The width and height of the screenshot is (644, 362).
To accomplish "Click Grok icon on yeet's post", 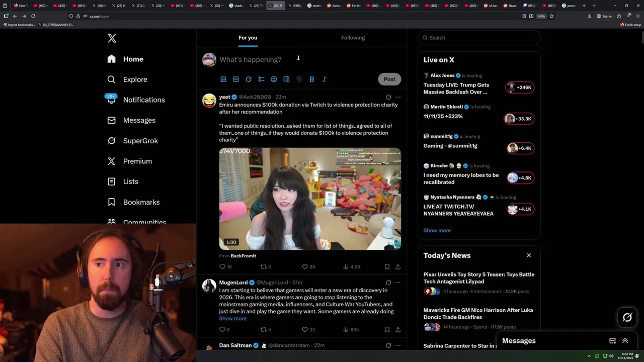I will click(x=388, y=97).
